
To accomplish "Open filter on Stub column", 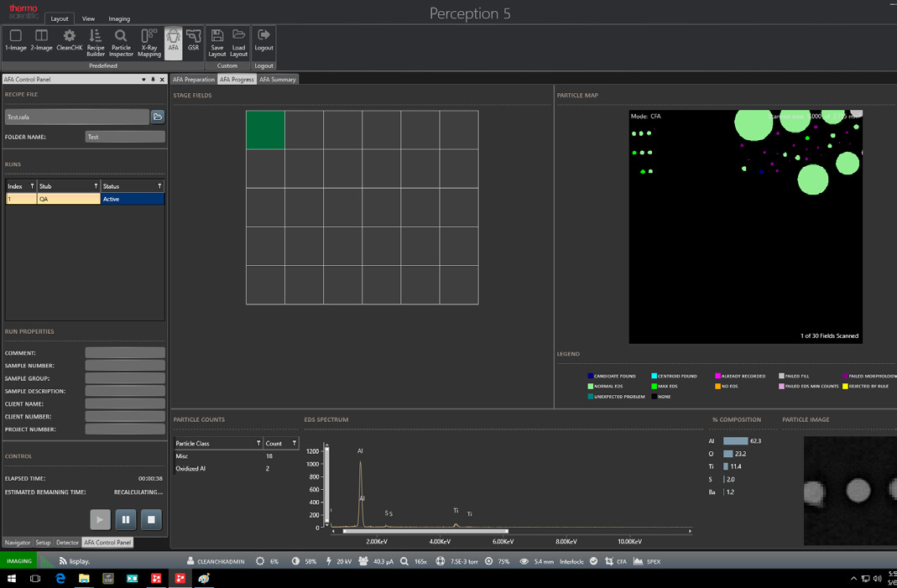I will 96,186.
